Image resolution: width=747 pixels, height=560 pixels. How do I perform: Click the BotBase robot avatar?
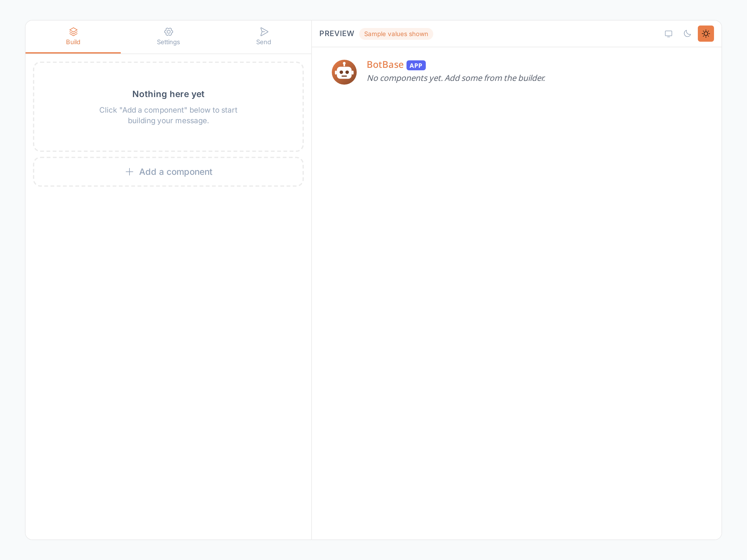coord(344,72)
